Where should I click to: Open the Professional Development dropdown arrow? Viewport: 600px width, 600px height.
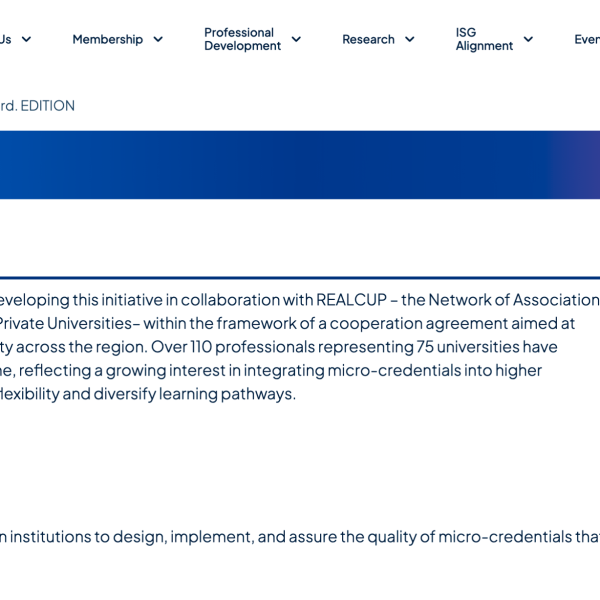296,40
